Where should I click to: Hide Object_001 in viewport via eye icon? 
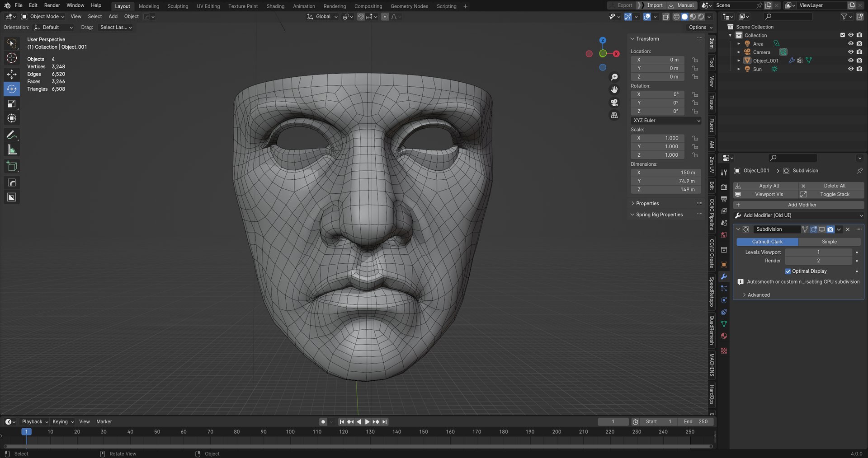(850, 61)
